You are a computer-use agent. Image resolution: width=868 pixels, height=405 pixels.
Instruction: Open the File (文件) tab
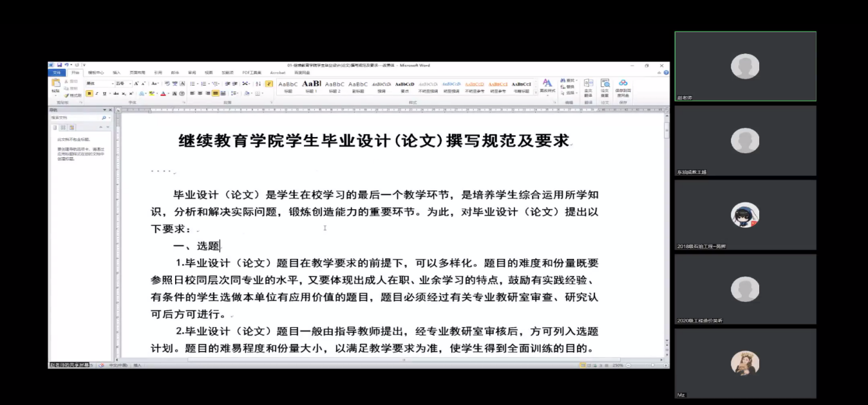pos(57,73)
